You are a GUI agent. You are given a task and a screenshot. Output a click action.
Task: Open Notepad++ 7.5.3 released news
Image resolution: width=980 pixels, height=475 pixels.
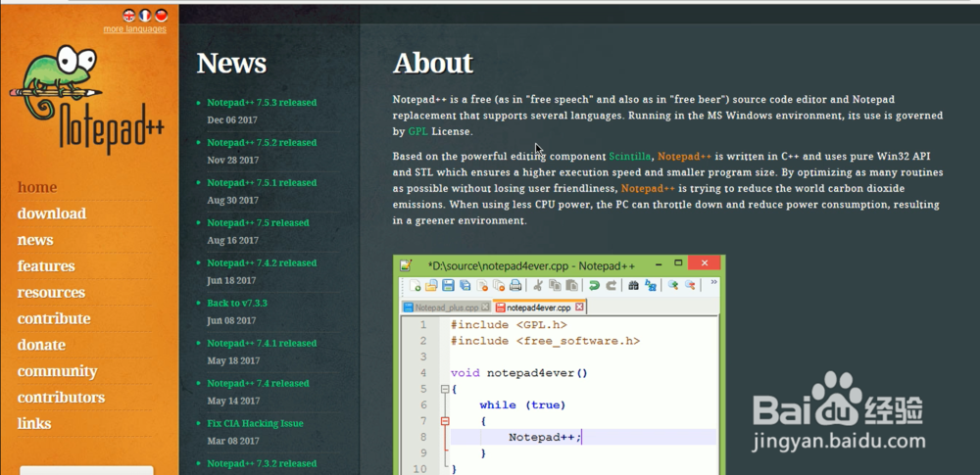click(262, 103)
